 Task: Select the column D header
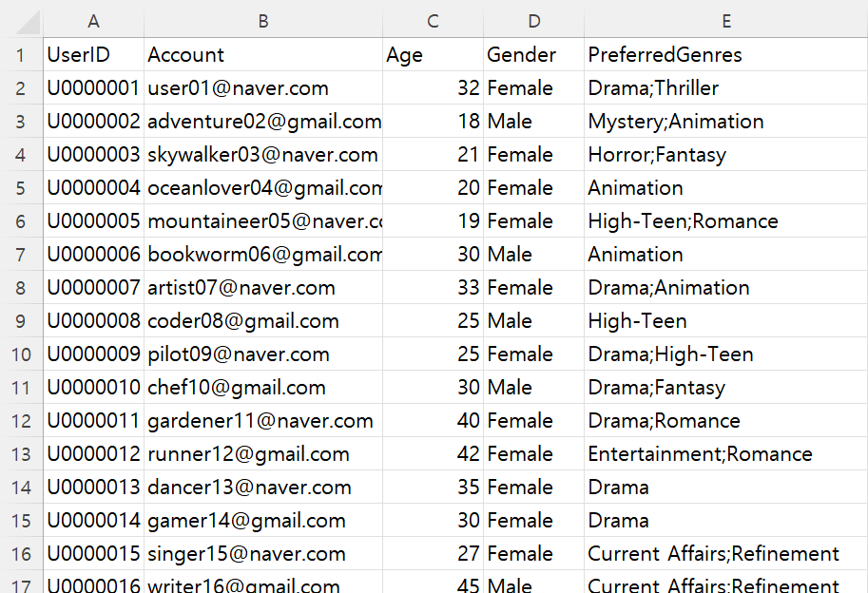click(x=533, y=21)
